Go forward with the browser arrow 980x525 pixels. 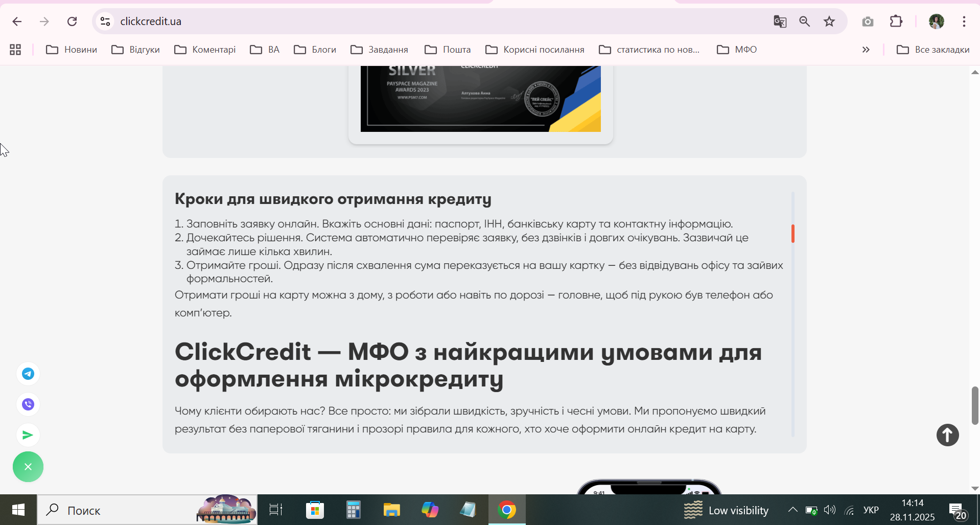coord(44,21)
